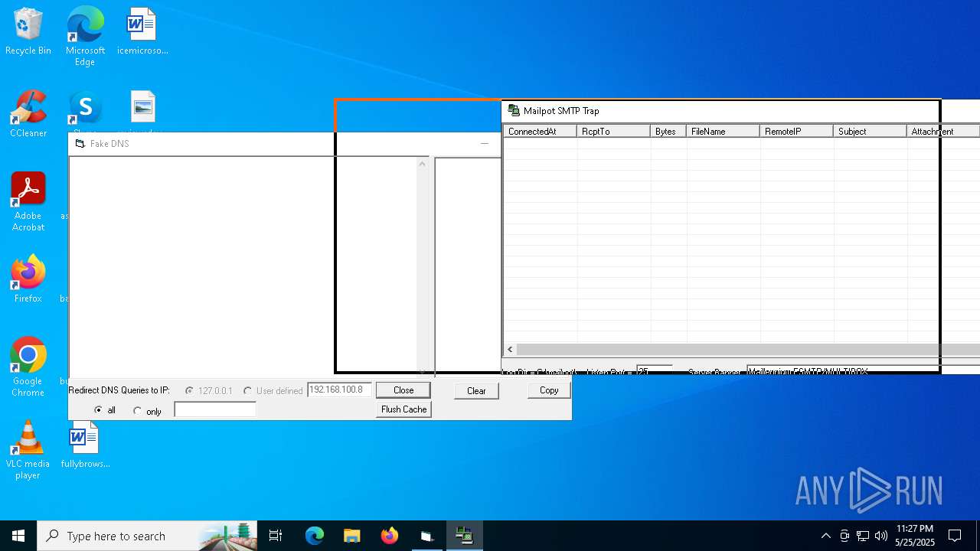The height and width of the screenshot is (551, 980).
Task: Show hidden system tray icons
Action: [x=825, y=536]
